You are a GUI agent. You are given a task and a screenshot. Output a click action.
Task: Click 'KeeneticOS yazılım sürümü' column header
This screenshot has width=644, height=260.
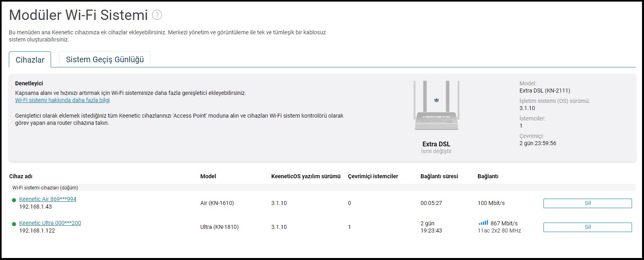tap(306, 176)
